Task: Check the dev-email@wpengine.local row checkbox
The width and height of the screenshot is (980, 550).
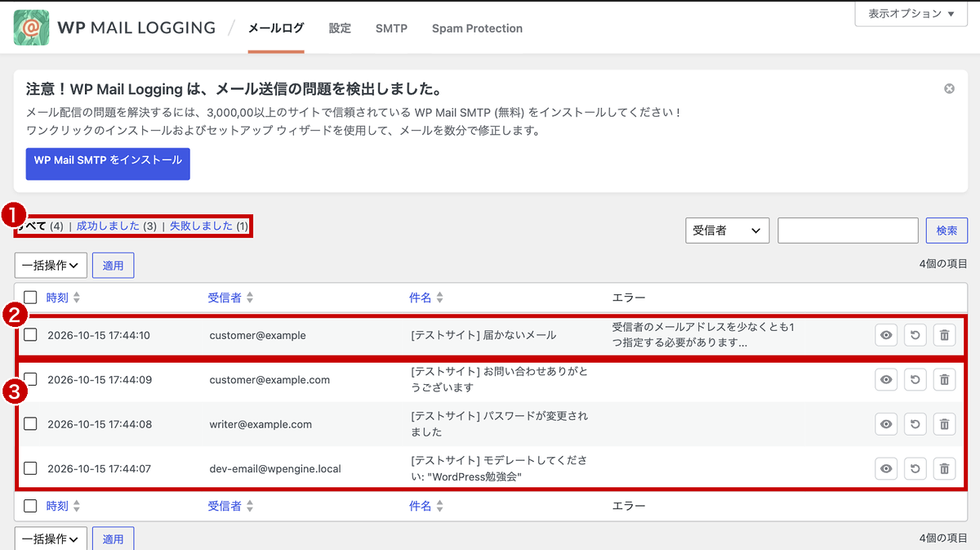Action: click(30, 468)
